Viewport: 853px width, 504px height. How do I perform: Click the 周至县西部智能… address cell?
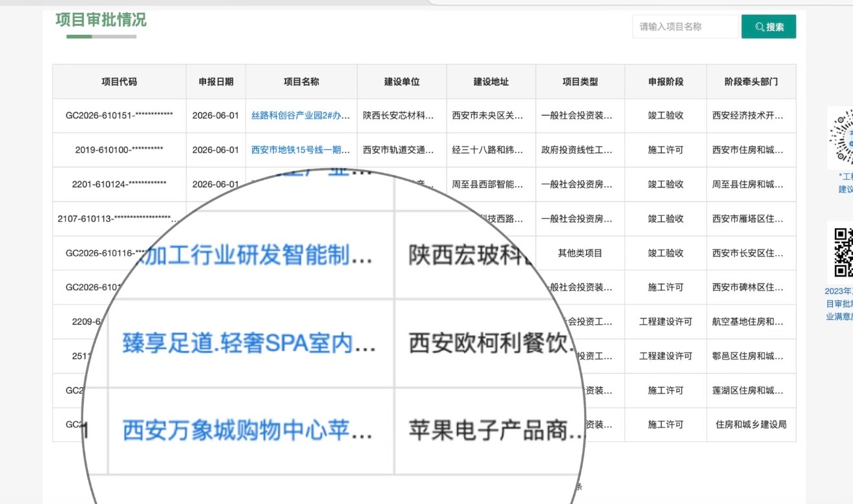tap(488, 184)
